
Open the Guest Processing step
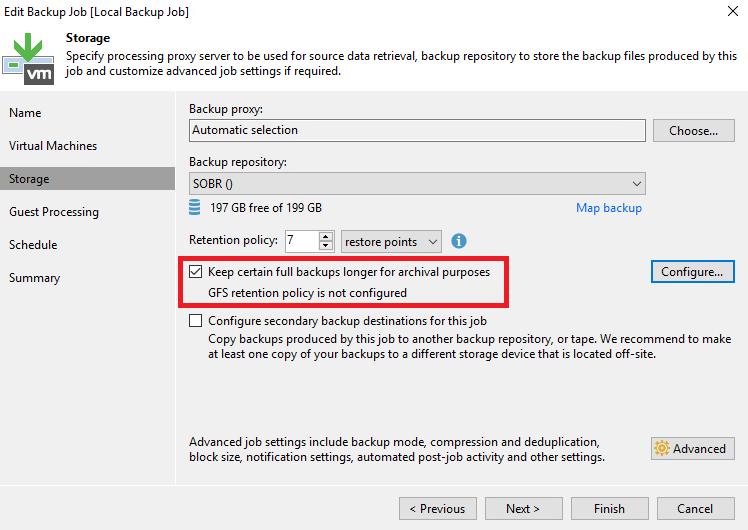point(54,212)
